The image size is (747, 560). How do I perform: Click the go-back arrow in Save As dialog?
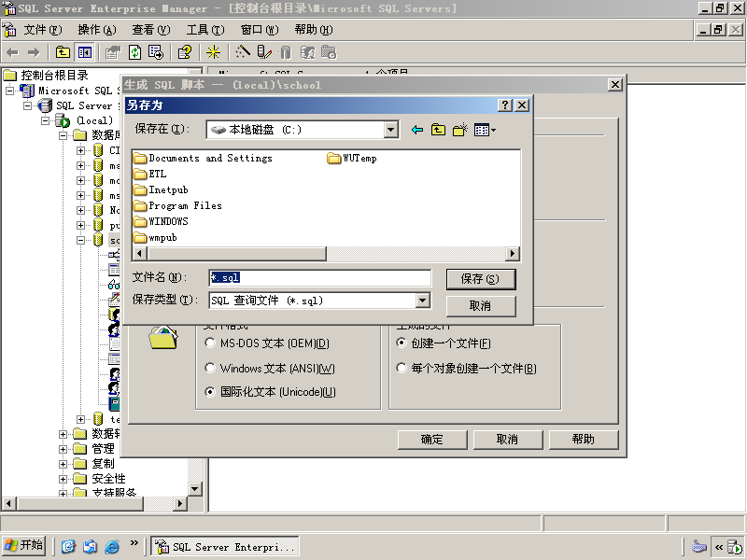pyautogui.click(x=417, y=130)
